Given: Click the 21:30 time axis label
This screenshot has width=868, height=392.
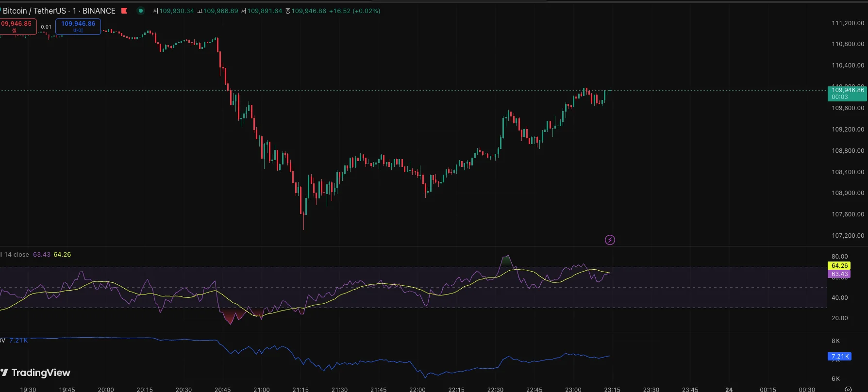Looking at the screenshot, I should [339, 390].
